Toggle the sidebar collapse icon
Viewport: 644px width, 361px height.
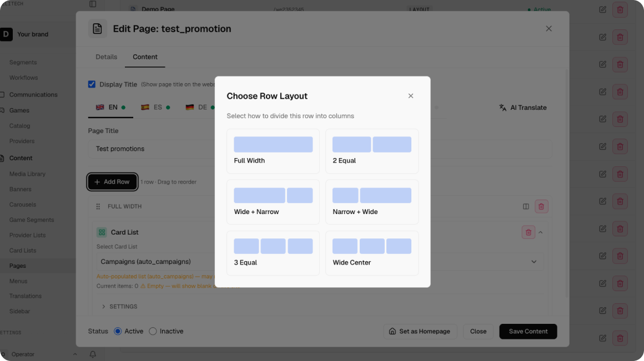coord(93,4)
